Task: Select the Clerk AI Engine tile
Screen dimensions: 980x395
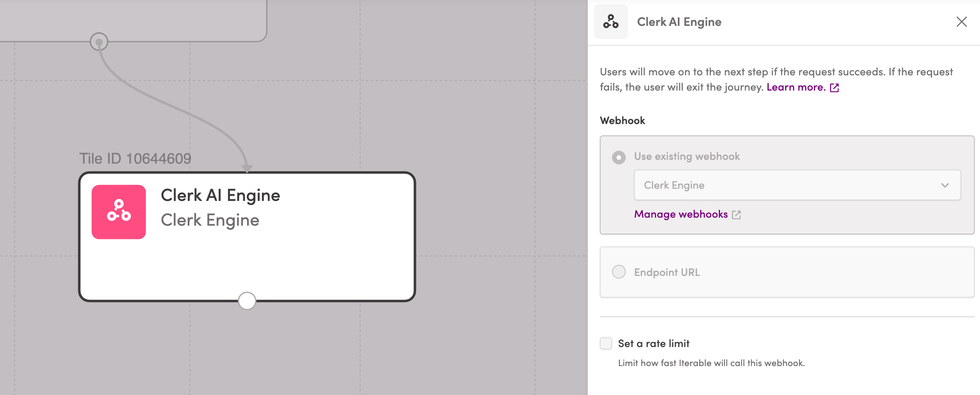Action: coord(247,236)
